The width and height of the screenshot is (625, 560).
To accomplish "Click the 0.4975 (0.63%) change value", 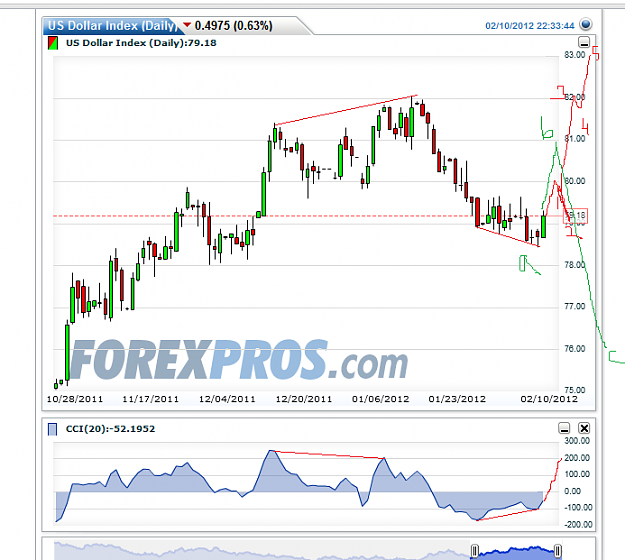I will pos(234,26).
